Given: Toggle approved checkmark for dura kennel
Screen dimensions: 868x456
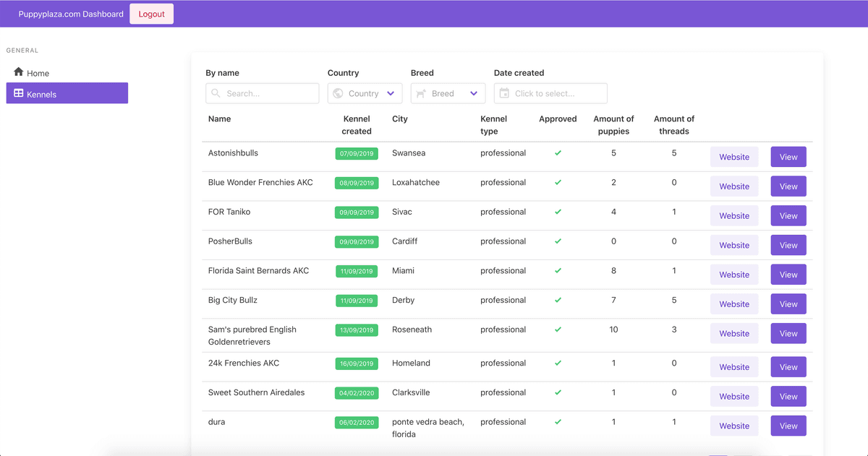Looking at the screenshot, I should pyautogui.click(x=558, y=421).
